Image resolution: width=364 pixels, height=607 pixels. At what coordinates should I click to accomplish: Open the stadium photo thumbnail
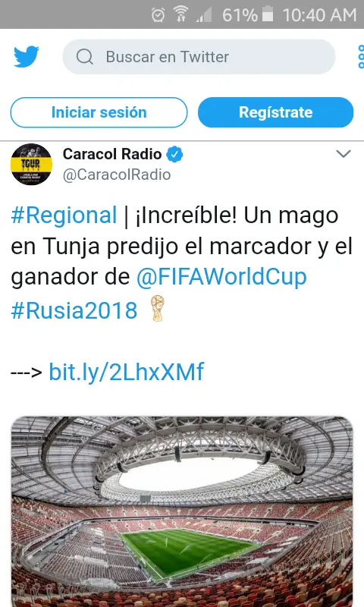182,511
